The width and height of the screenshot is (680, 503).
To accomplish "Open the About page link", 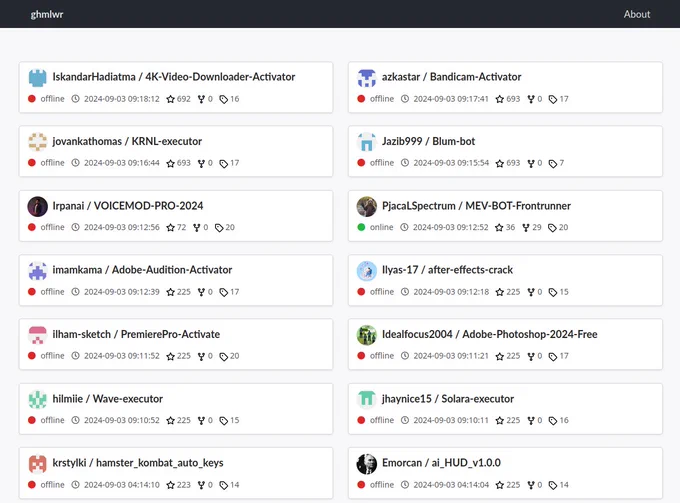I will (637, 14).
